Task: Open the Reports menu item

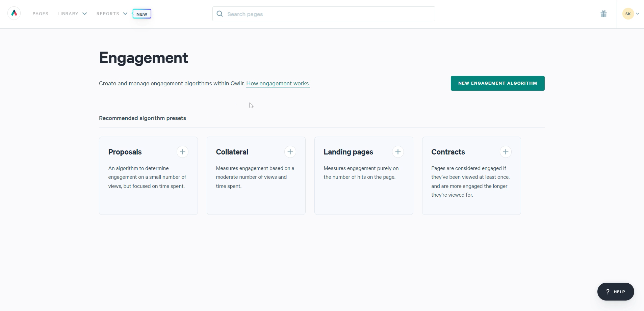Action: pos(108,14)
